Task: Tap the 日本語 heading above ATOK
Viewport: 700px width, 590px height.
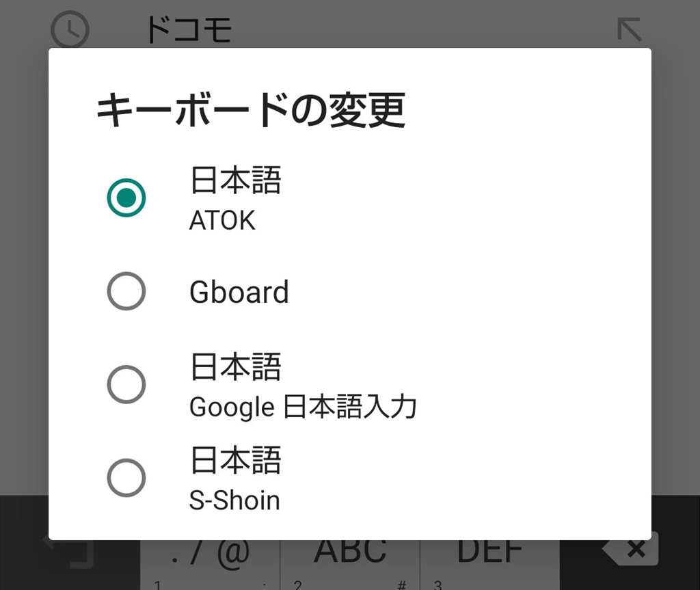Action: pyautogui.click(x=235, y=181)
